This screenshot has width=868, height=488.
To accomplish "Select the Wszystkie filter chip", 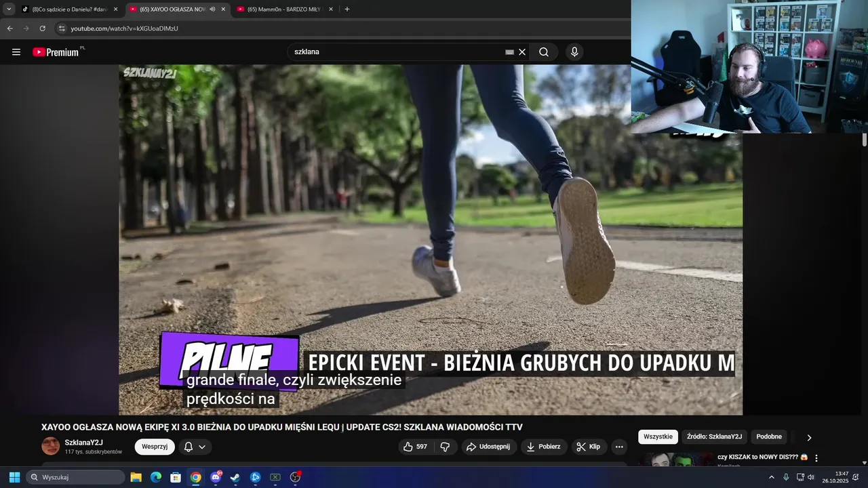I will coord(658,437).
